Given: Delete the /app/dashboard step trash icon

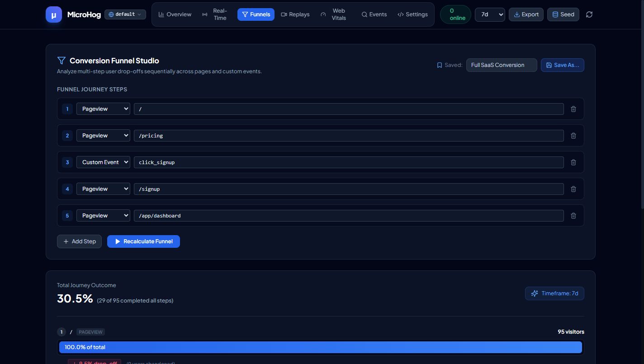Looking at the screenshot, I should pos(573,216).
